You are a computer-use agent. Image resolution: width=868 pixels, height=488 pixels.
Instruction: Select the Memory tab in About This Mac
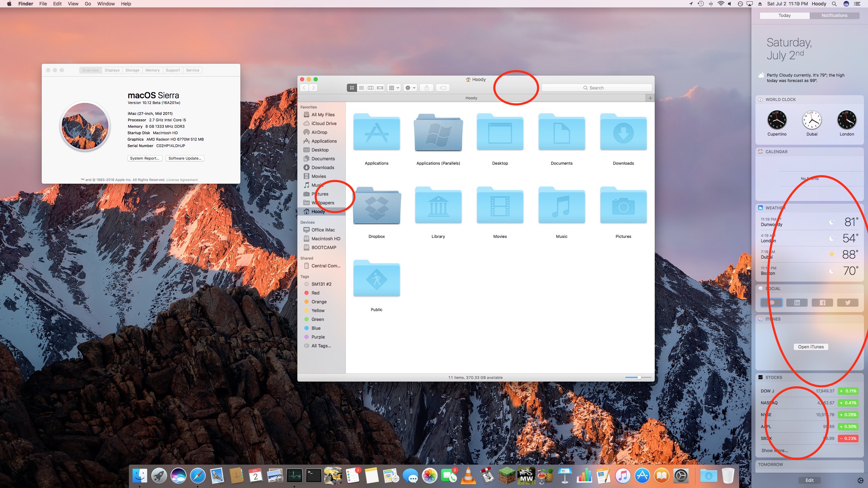pyautogui.click(x=153, y=70)
